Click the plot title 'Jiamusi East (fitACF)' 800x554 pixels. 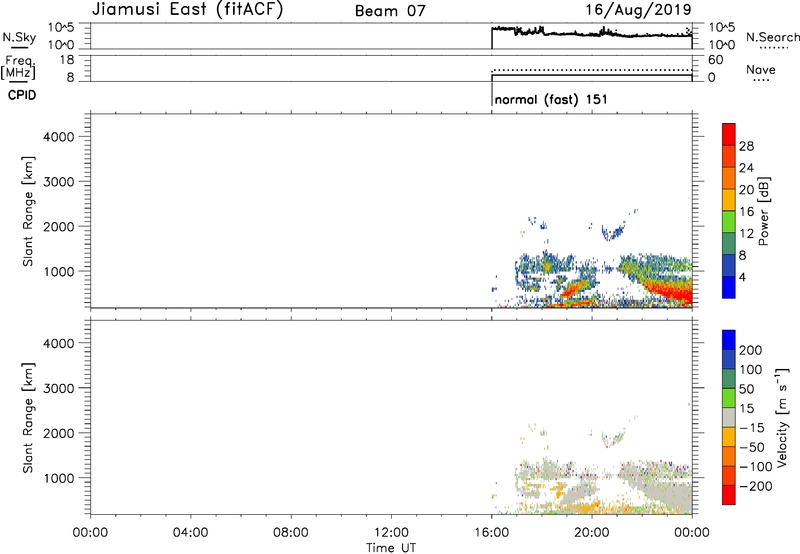(187, 9)
